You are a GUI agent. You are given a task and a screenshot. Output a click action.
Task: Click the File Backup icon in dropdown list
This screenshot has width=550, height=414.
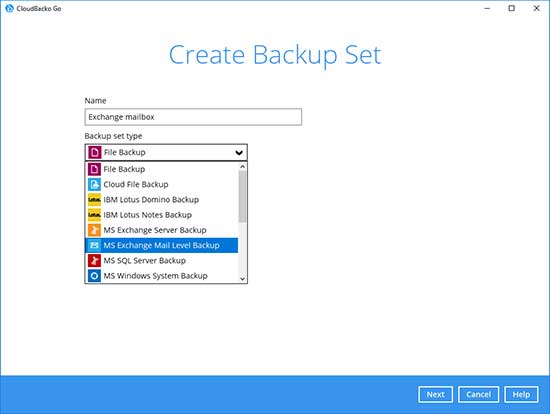point(94,169)
